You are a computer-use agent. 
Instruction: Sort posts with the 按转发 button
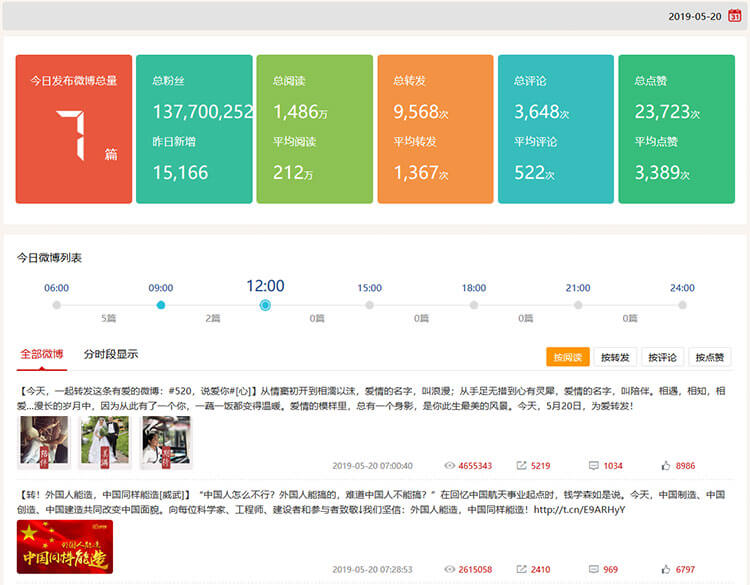point(616,357)
